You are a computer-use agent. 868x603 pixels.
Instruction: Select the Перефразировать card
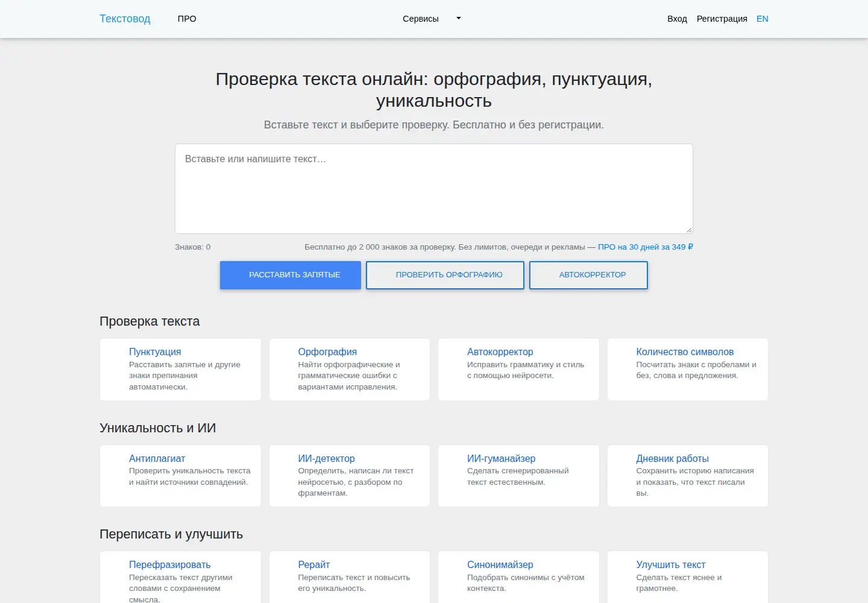(180, 577)
